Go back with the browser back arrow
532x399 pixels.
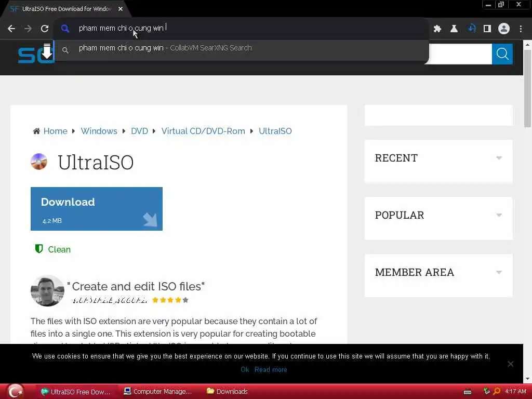[11, 29]
